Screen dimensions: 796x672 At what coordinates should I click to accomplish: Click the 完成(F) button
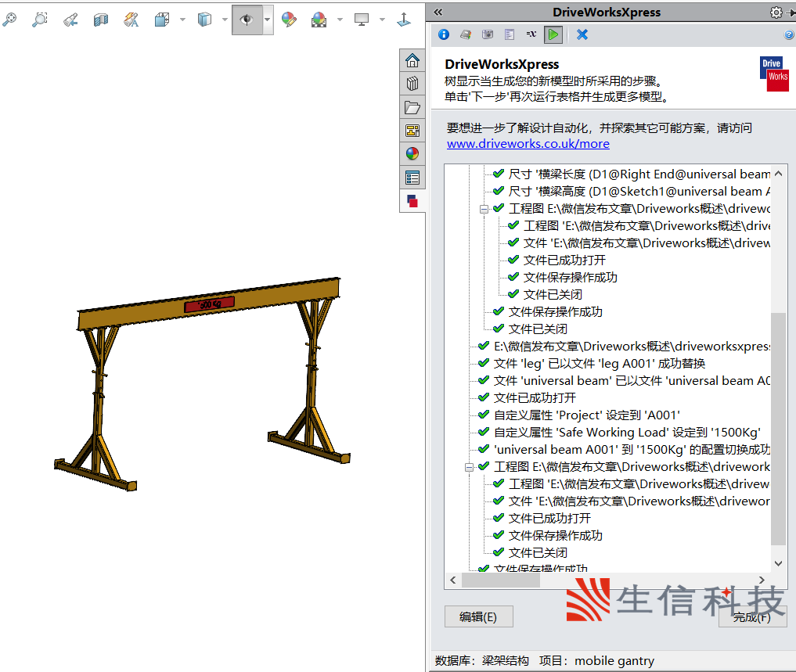(752, 616)
